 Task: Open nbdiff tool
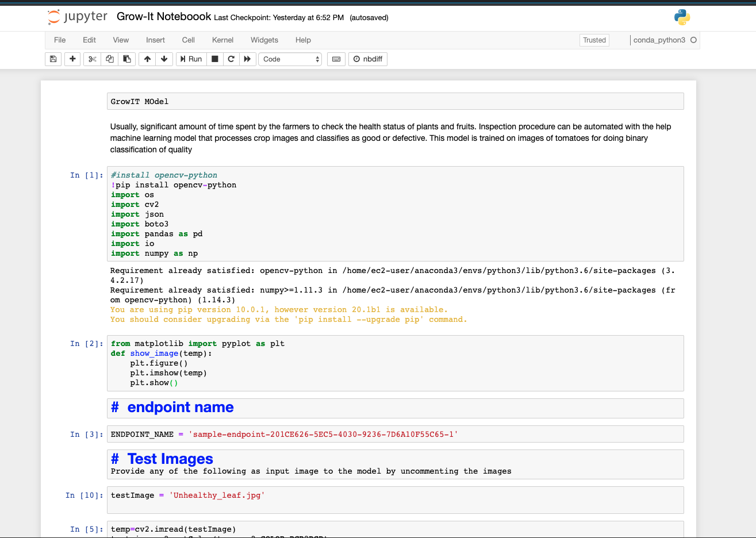pos(368,59)
